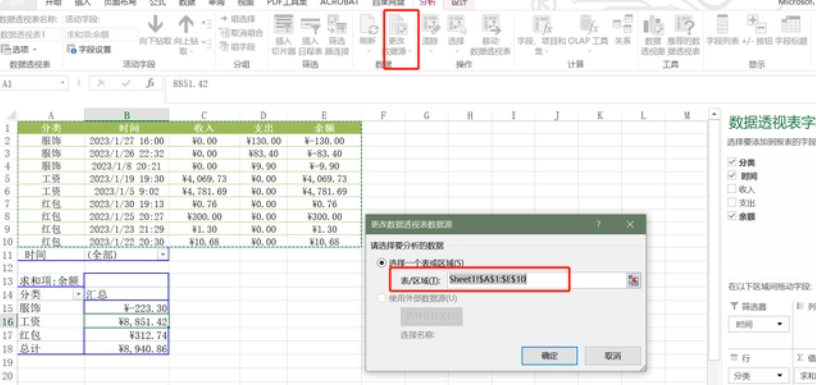The width and height of the screenshot is (816, 385).
Task: Uncheck the 分类 field checkbox
Action: point(732,162)
